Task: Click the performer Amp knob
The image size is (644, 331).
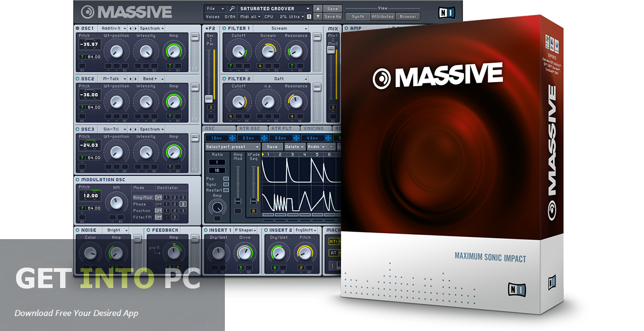Action: tap(217, 207)
